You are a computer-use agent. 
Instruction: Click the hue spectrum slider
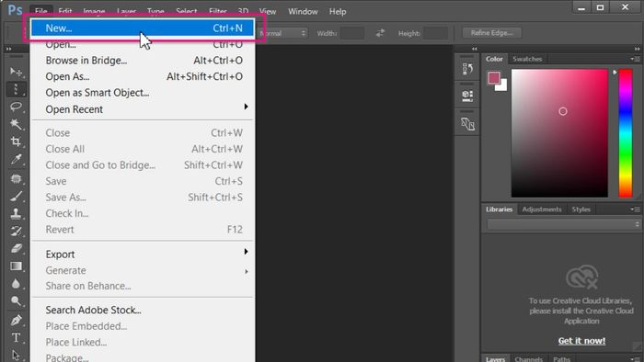(x=626, y=133)
